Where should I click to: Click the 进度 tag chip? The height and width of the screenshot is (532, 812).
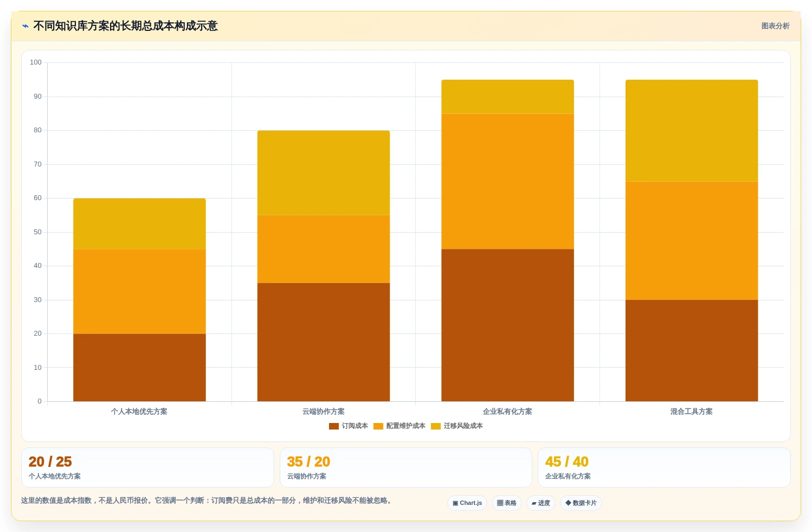pos(541,503)
